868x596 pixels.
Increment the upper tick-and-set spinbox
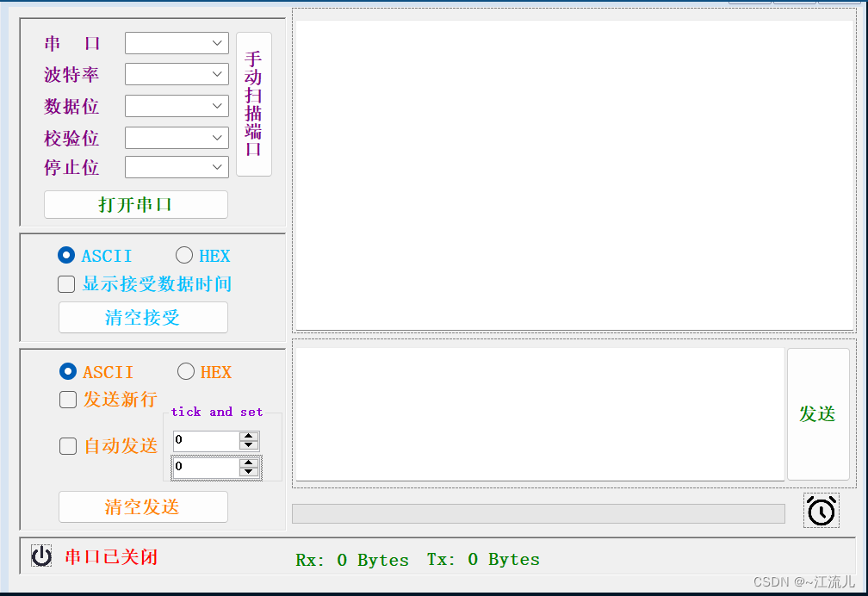tap(249, 437)
